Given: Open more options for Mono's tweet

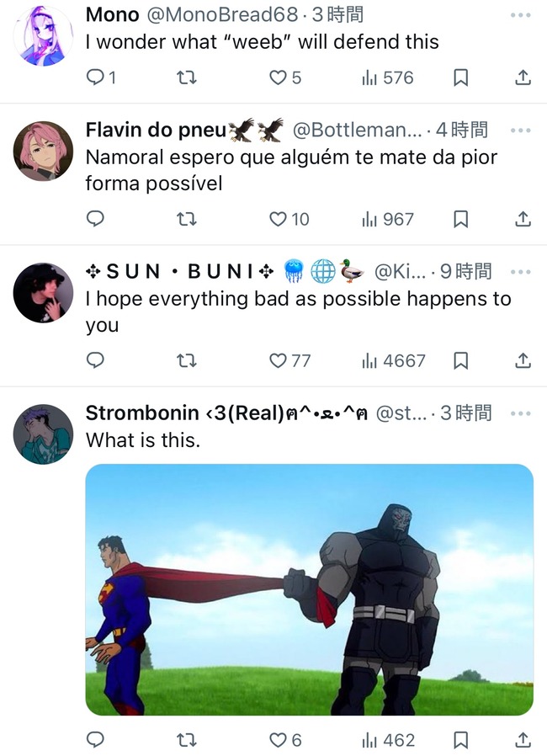Looking at the screenshot, I should 521,15.
